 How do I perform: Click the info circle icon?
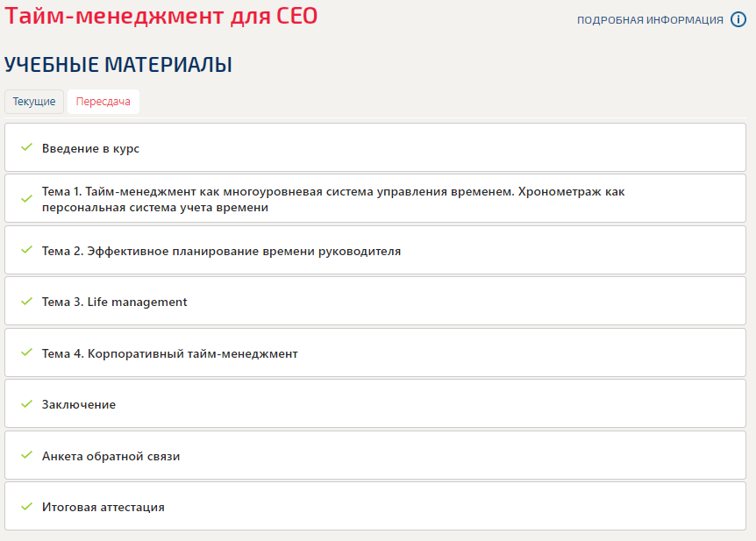[738, 20]
